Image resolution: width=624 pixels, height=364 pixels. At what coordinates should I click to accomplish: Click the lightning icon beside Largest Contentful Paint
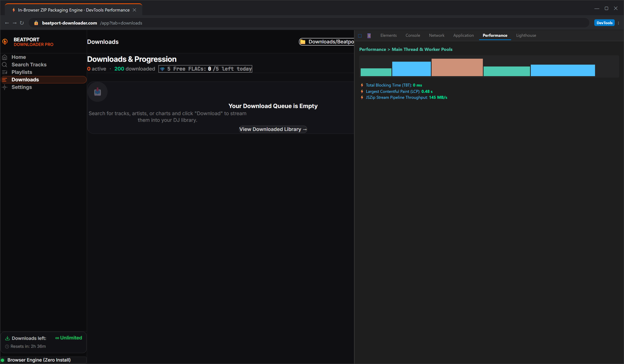pyautogui.click(x=362, y=91)
